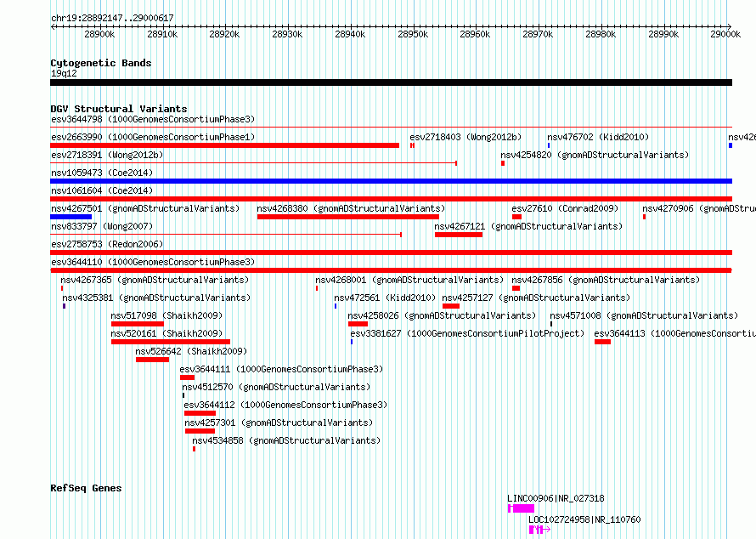This screenshot has height=539, width=756.
Task: Open nsv833797 (Wong2007) label
Action: [102, 226]
